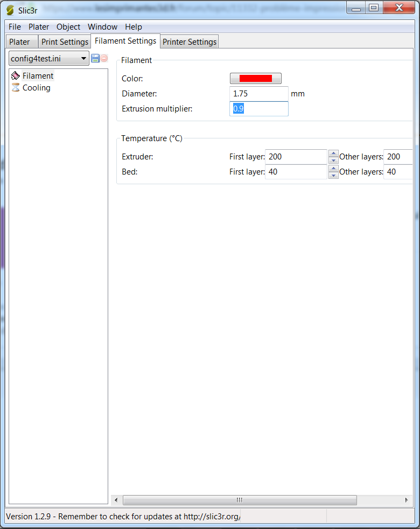Click the Extrusion multiplier input field

coord(259,109)
